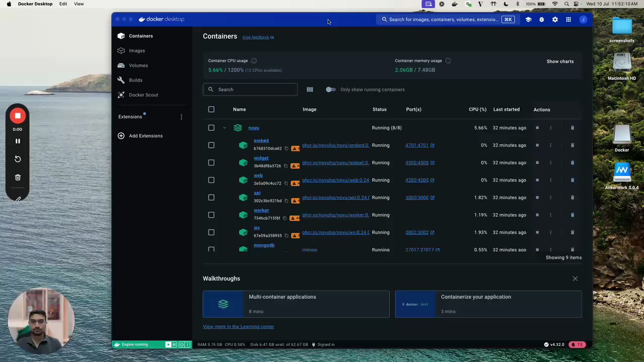This screenshot has width=644, height=362.
Task: Open Docker settings gear icon
Action: [555, 20]
